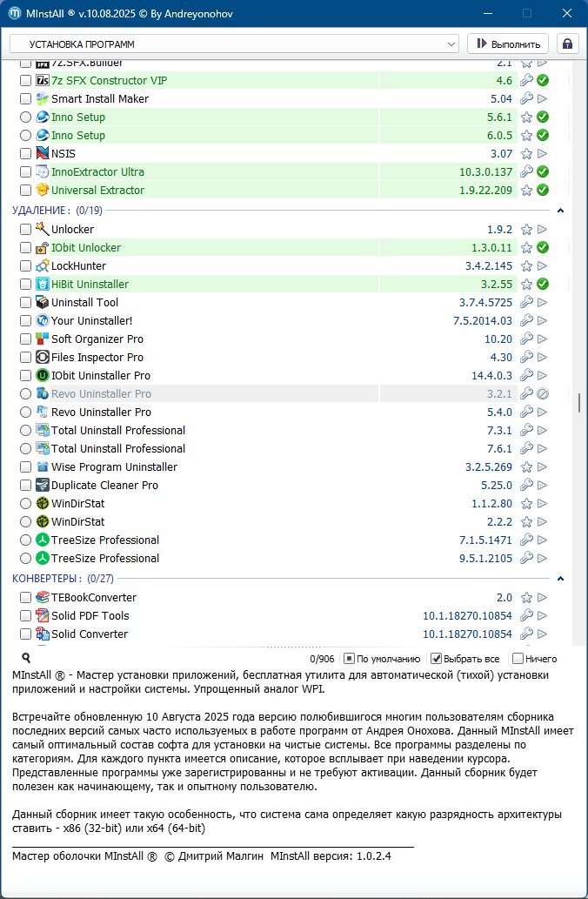Viewport: 588px width, 899px height.
Task: Collapse the УДАЛЕНИЕ category
Action: [x=560, y=211]
